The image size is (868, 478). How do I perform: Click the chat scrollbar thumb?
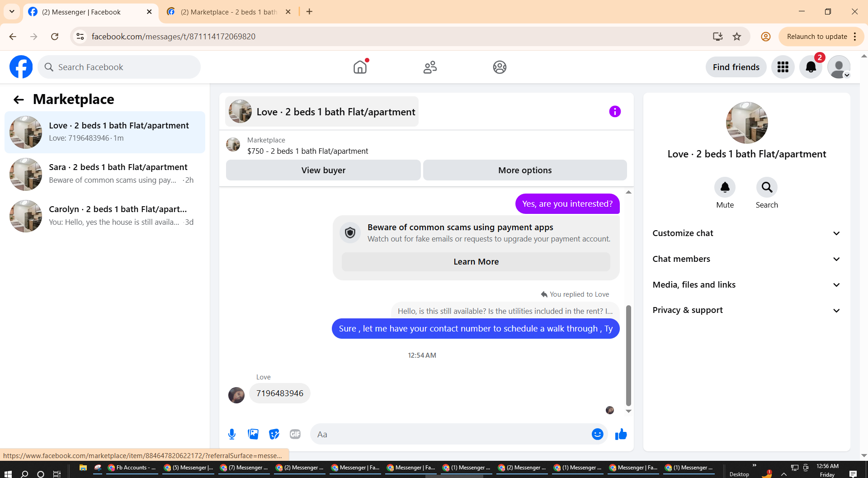(x=628, y=355)
